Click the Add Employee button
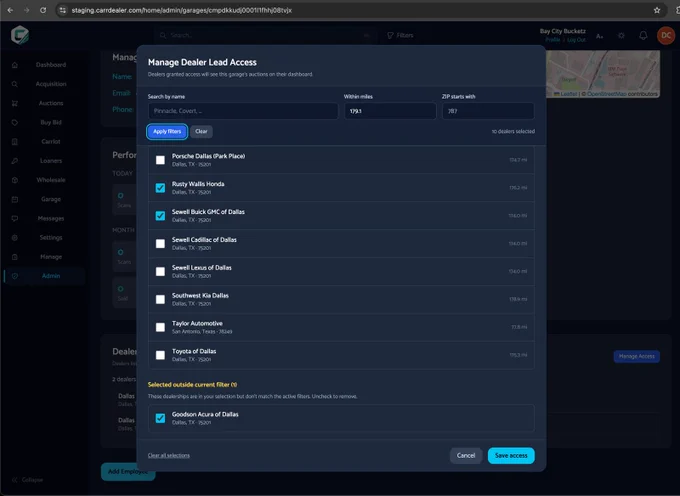 [128, 471]
